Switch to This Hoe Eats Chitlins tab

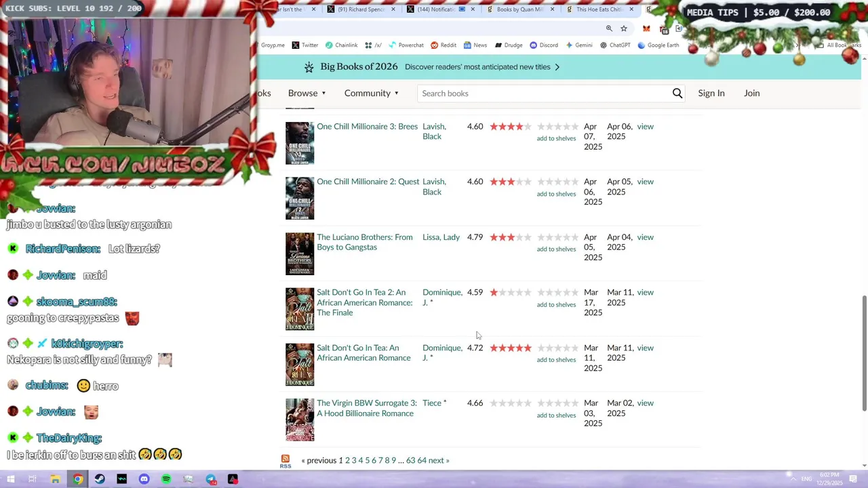[x=598, y=9]
